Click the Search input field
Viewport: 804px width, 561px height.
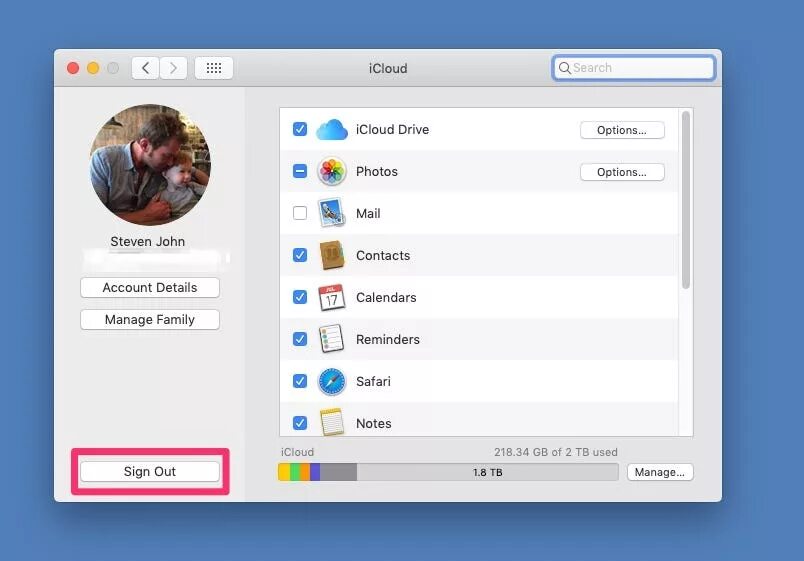click(x=634, y=68)
